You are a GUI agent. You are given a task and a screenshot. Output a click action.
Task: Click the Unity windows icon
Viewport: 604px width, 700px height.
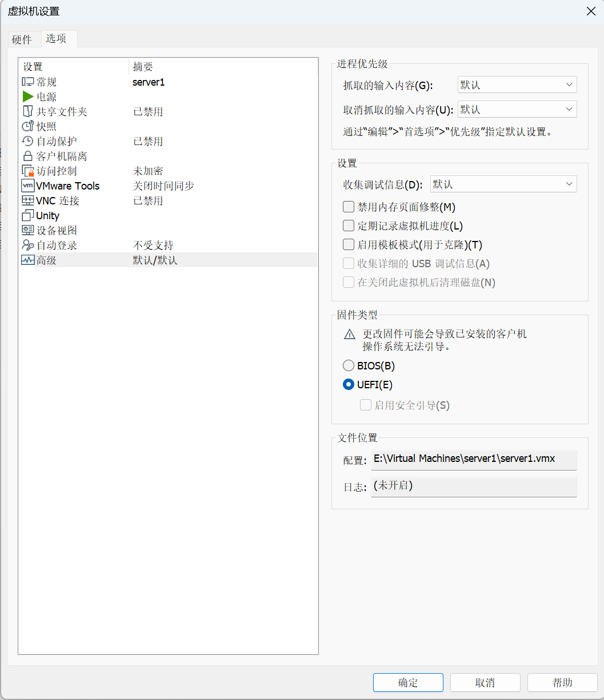pos(28,216)
